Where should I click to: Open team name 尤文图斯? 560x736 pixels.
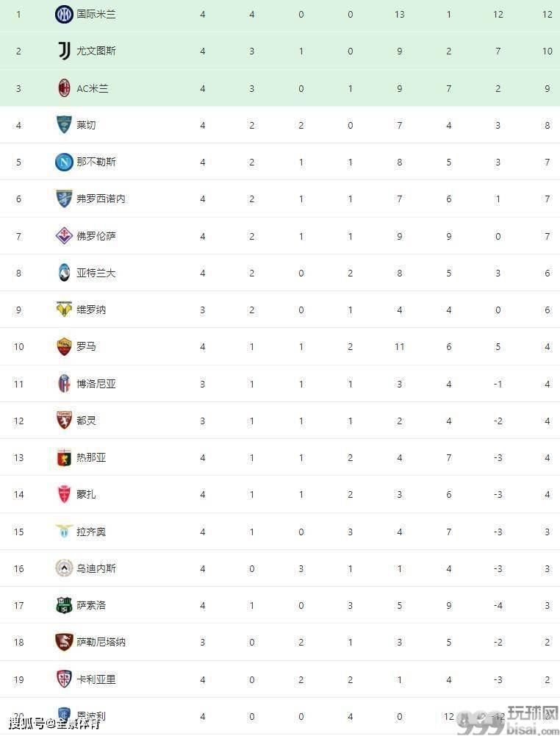(x=96, y=51)
